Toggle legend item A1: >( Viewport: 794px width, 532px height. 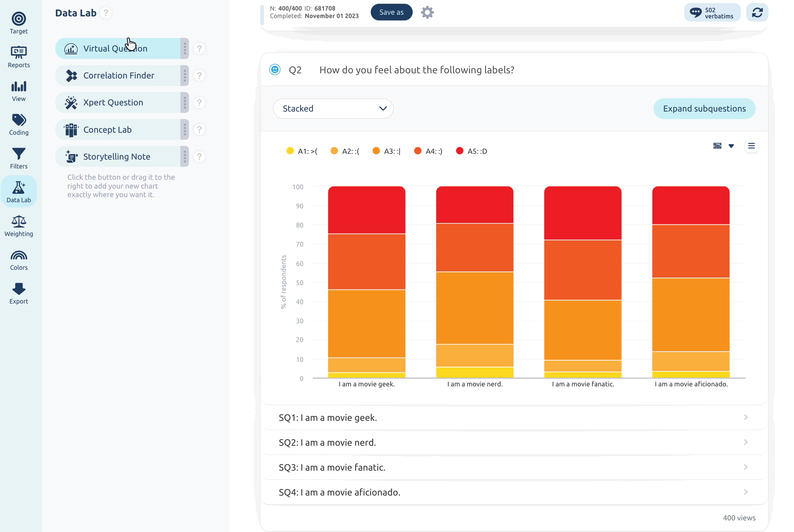(x=302, y=151)
